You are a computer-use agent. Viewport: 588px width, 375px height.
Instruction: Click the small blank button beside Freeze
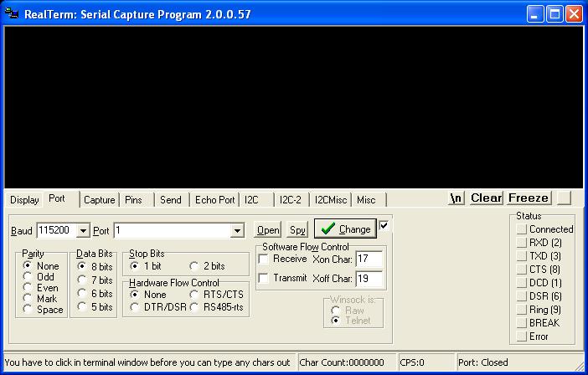pos(565,198)
